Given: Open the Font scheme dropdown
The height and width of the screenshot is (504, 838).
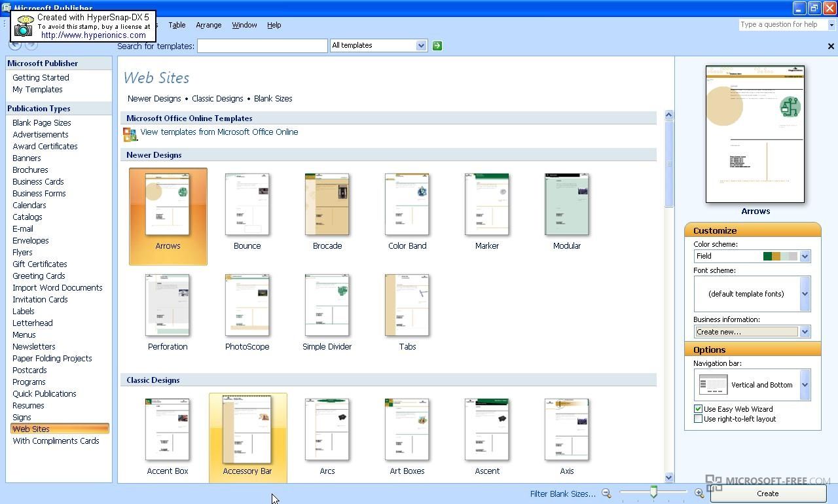Looking at the screenshot, I should (x=805, y=294).
